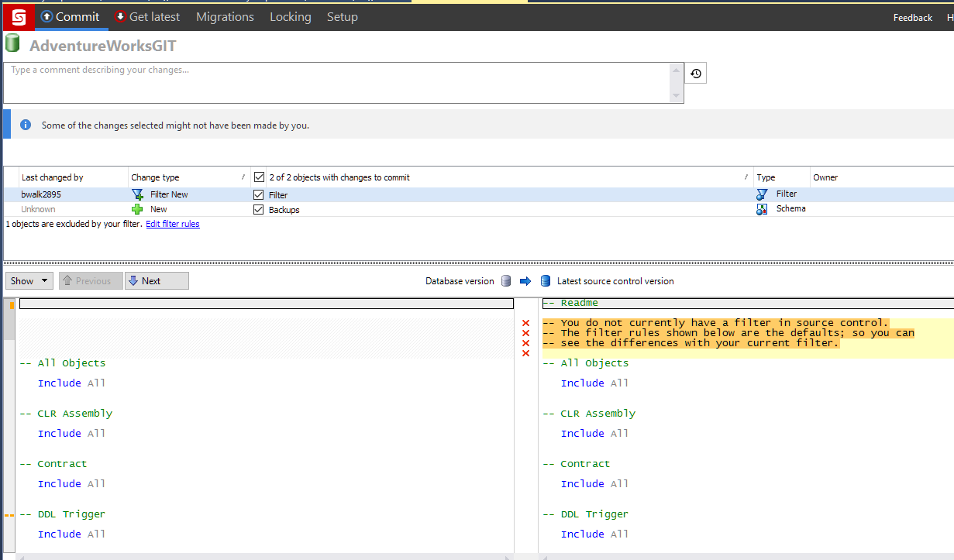Uncheck the Backups object checkbox
The width and height of the screenshot is (954, 560).
[259, 210]
